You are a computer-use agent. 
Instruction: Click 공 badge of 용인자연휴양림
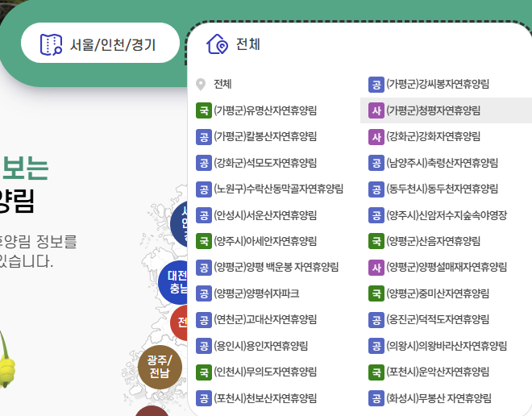[x=204, y=346]
